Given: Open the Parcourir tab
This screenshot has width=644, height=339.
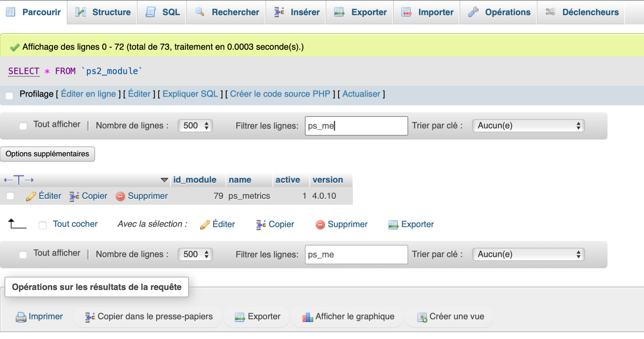Looking at the screenshot, I should click(x=34, y=12).
